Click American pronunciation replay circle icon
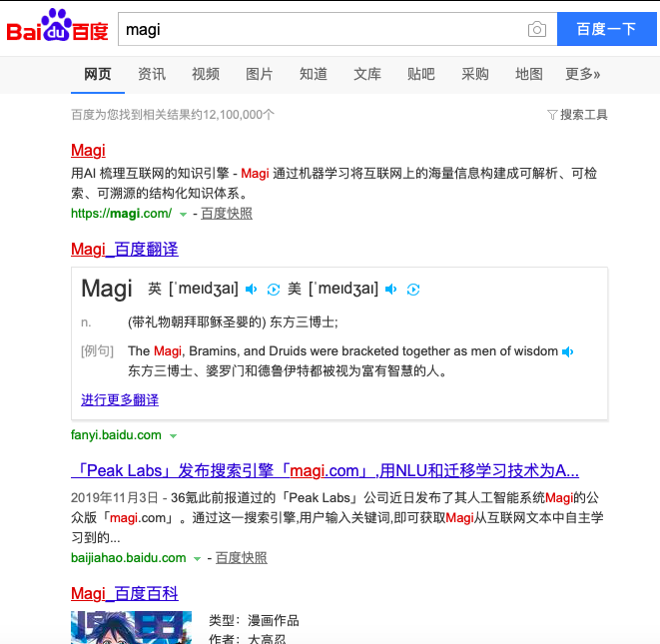This screenshot has width=660, height=644. 413,290
